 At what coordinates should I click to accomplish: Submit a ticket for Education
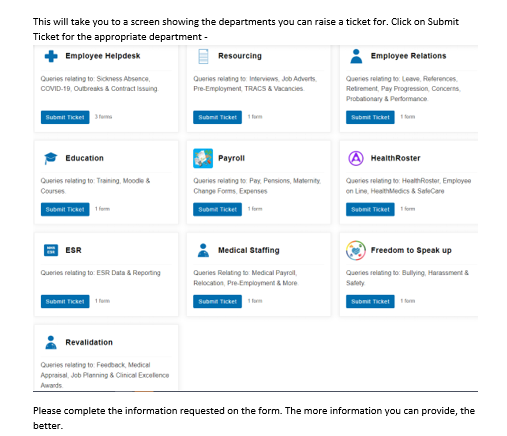(x=65, y=209)
